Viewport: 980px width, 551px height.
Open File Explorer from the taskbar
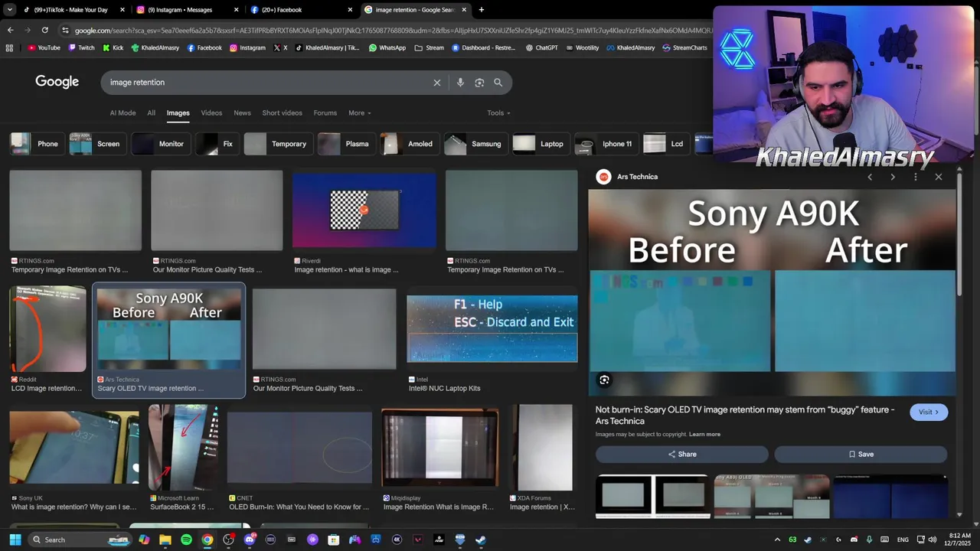[x=165, y=540]
